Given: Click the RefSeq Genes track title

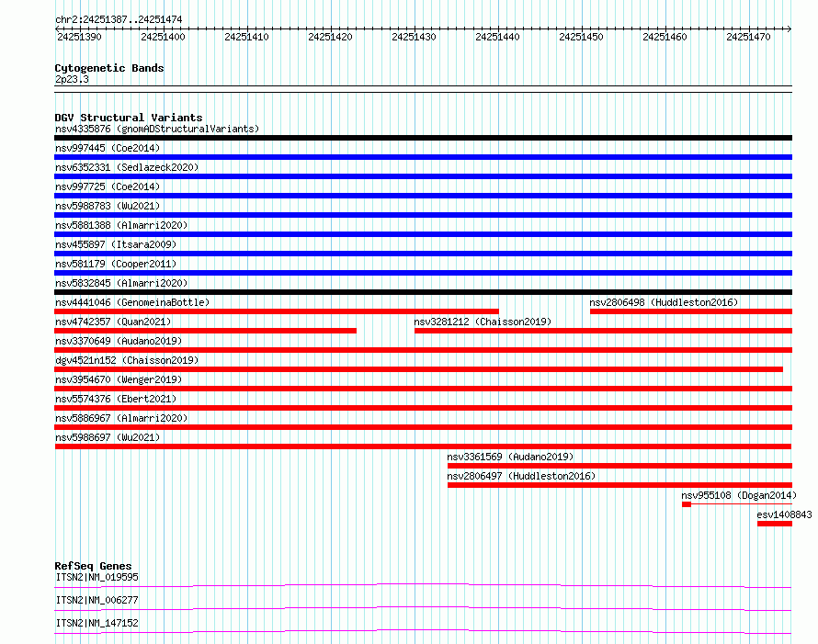Looking at the screenshot, I should coord(93,566).
